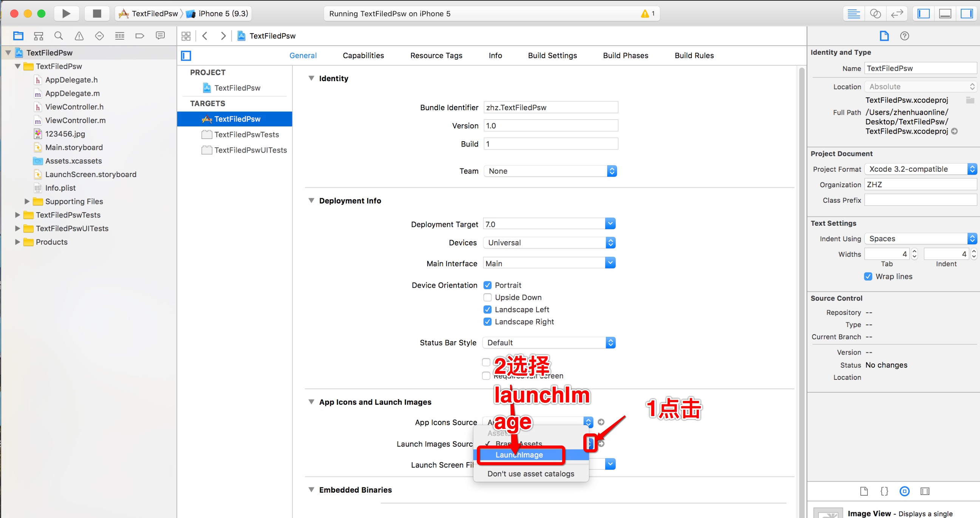Switch to the Build Phases tab

tap(626, 55)
